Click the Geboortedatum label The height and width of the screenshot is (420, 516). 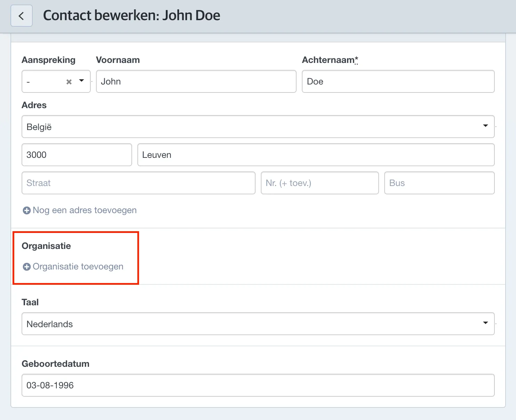[x=56, y=364]
